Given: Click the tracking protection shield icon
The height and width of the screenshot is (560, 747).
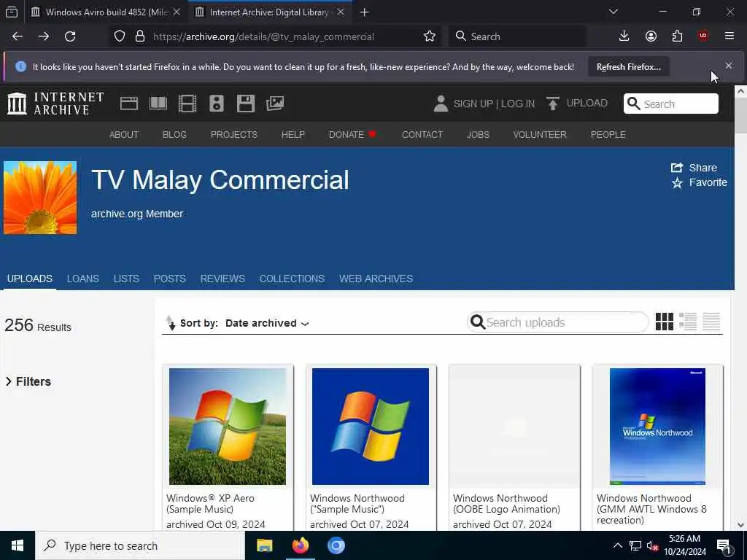Looking at the screenshot, I should point(120,36).
